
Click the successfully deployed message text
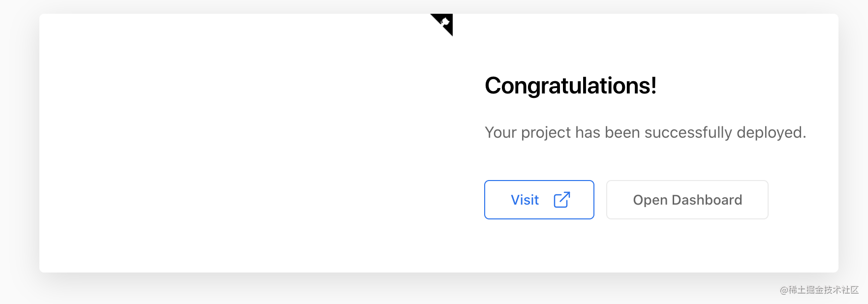(x=645, y=132)
